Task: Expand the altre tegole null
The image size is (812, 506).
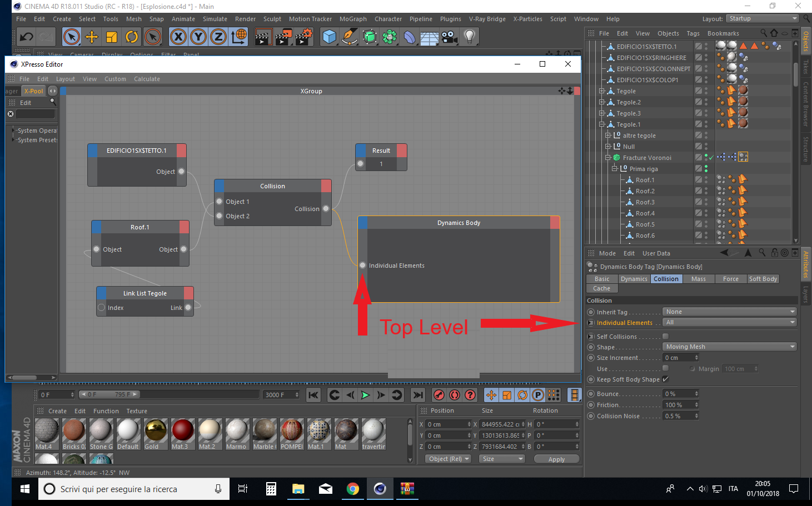Action: click(608, 136)
